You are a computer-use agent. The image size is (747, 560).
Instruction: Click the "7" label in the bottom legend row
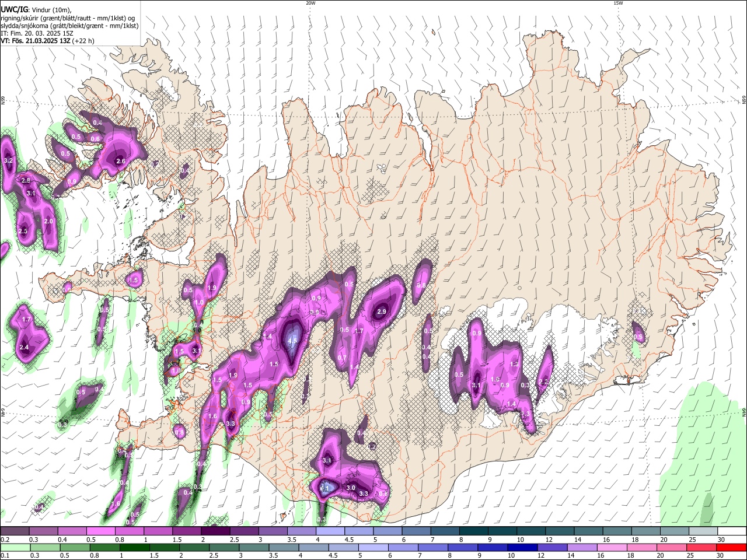(420, 555)
